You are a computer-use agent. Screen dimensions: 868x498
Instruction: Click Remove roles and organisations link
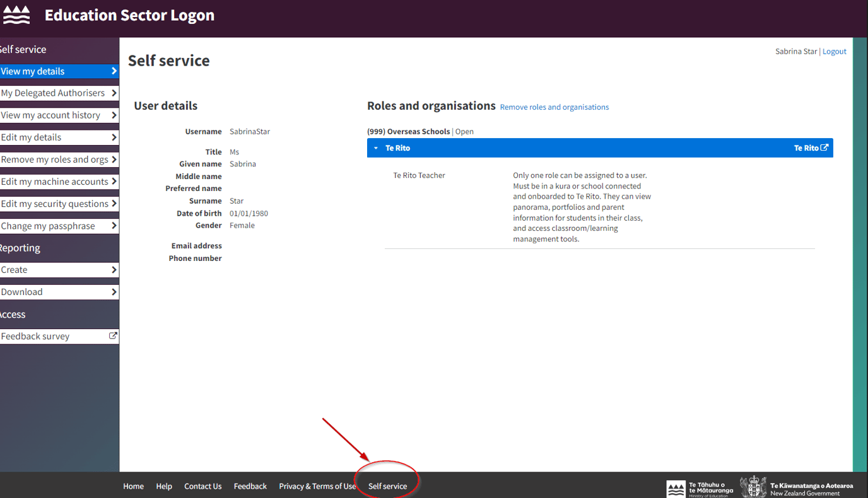(554, 107)
